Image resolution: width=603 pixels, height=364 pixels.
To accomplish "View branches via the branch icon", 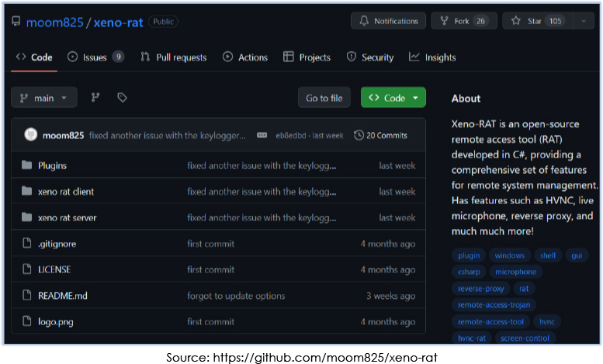I will 95,98.
